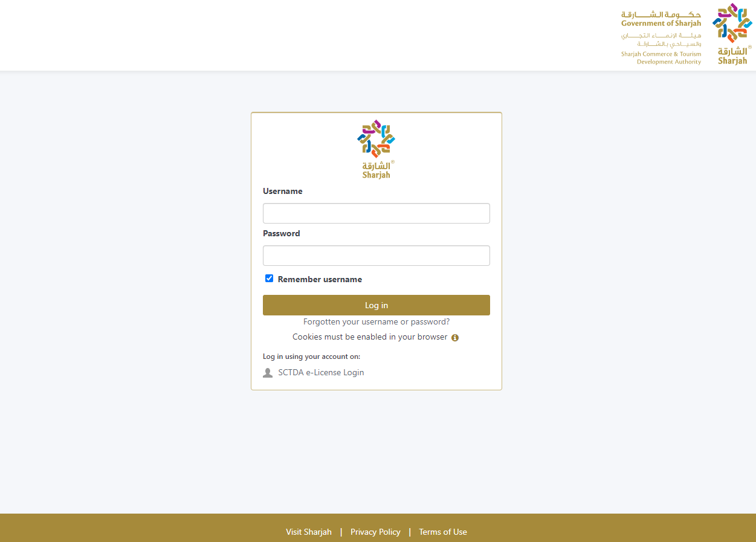756x542 pixels.
Task: Open Forgotten your username or password link
Action: pos(376,322)
